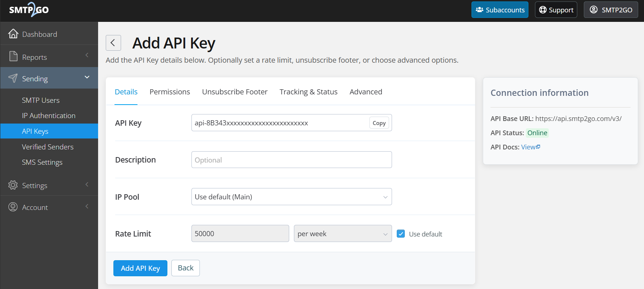Click the Dashboard home icon
Image resolution: width=644 pixels, height=289 pixels.
pos(13,34)
